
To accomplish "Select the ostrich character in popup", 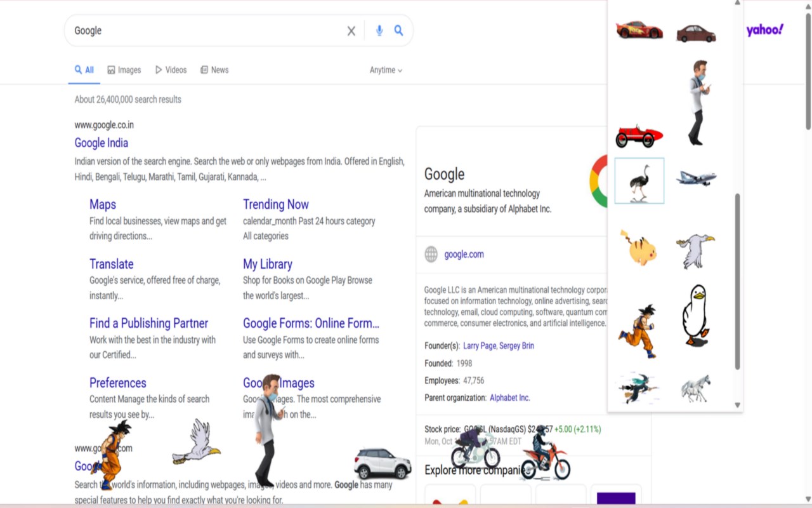I will [x=639, y=181].
